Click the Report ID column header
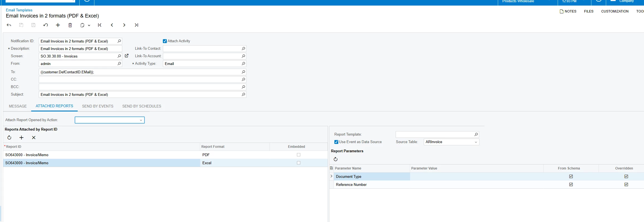Screen dimensions: 644x222 102,147
